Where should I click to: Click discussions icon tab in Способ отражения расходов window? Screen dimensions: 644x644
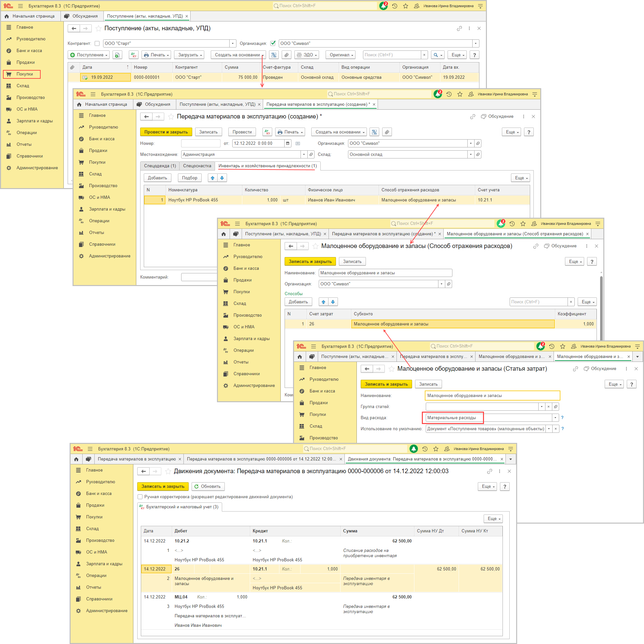pyautogui.click(x=236, y=234)
